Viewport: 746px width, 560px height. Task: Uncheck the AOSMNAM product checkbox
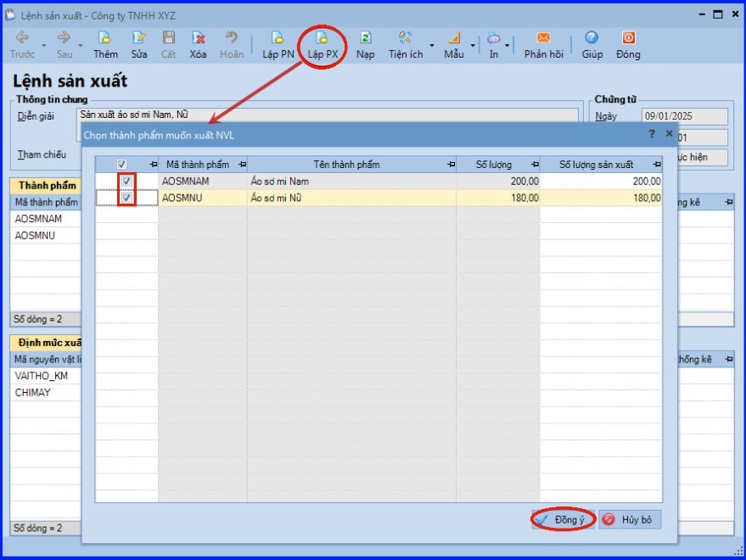(x=126, y=182)
